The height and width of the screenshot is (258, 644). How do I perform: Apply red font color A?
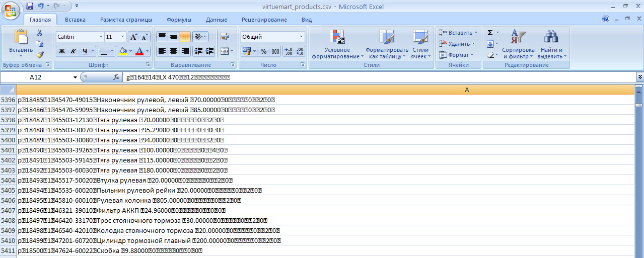pos(139,51)
